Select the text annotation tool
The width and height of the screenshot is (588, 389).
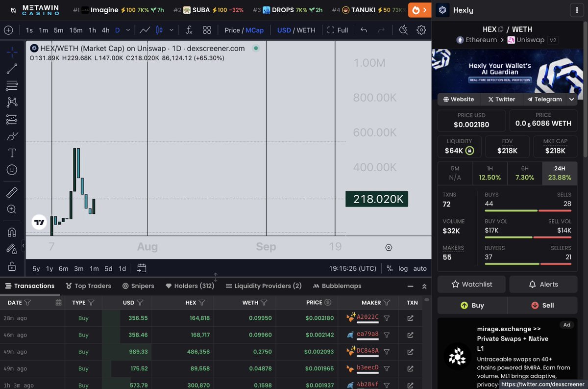coord(12,153)
